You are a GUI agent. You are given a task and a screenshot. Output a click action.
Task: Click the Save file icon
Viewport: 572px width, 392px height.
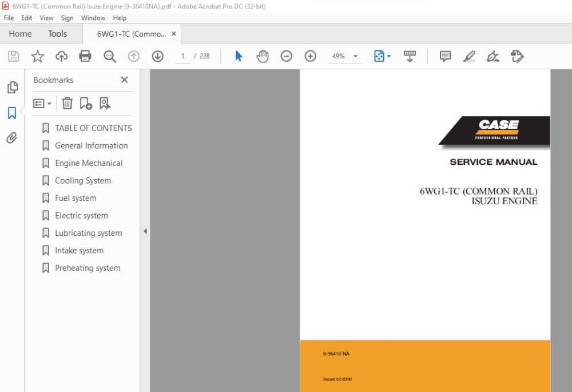pyautogui.click(x=14, y=56)
